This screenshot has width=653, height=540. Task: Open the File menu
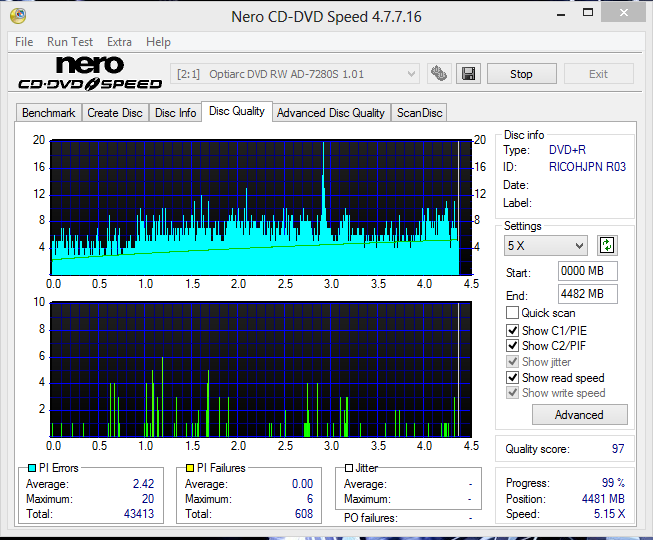[24, 42]
